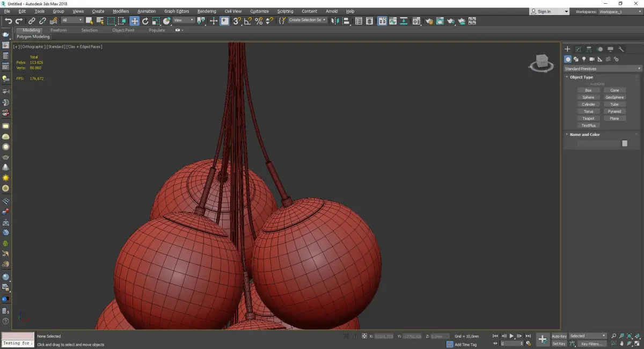Switch to the Freeform ribbon tab
Image resolution: width=644 pixels, height=349 pixels.
pos(58,31)
